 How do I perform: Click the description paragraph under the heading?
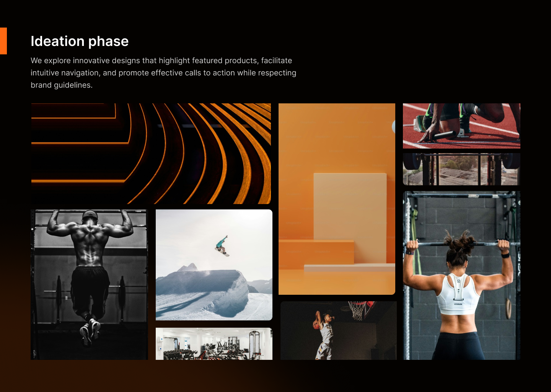point(163,73)
